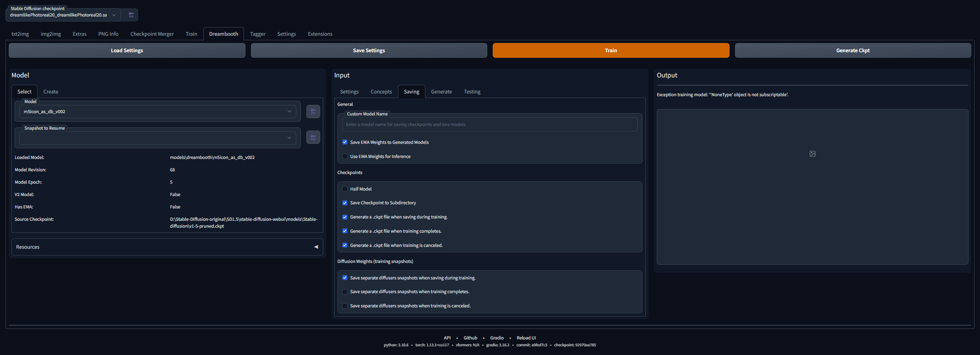Image resolution: width=980 pixels, height=355 pixels.
Task: Switch to the img2img tab
Action: [51, 34]
